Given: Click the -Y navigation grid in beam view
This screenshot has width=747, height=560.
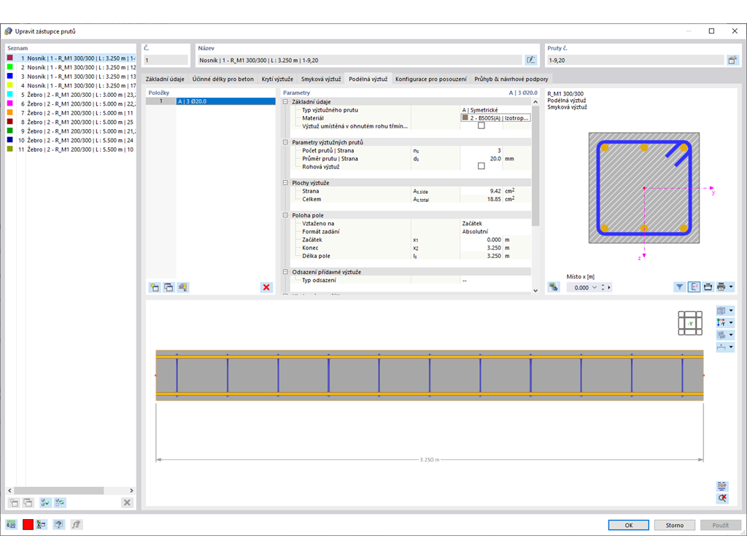Looking at the screenshot, I should point(690,323).
